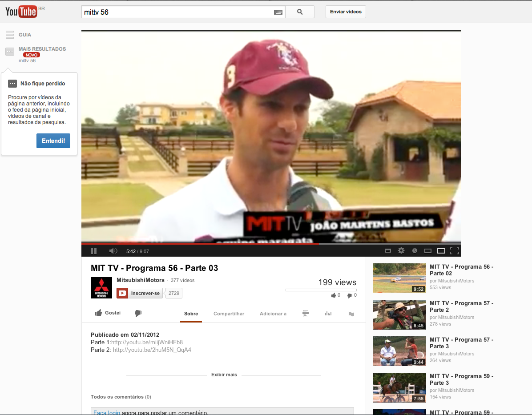Open Programa 59 Parte 3 thumbnail
532x415 pixels.
399,387
